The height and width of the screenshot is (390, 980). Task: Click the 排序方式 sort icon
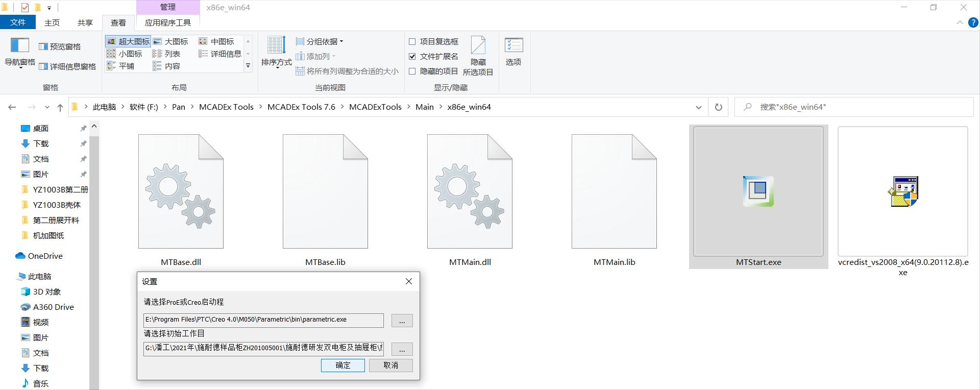[276, 45]
